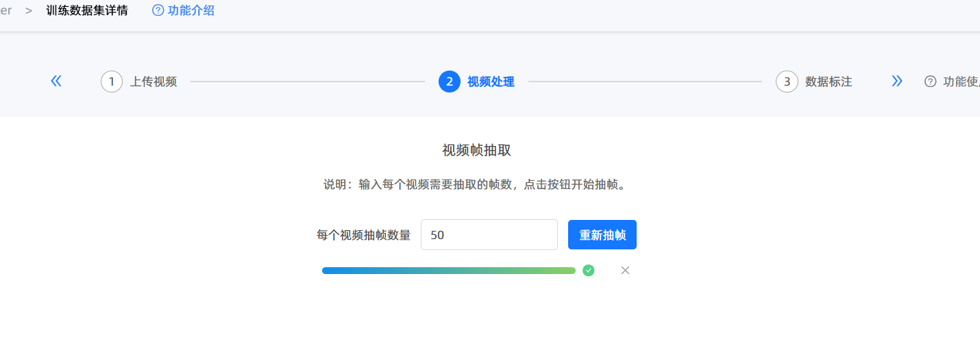Open the 功能介绍 link text
Image resolution: width=980 pixels, height=359 pixels.
coord(191,11)
